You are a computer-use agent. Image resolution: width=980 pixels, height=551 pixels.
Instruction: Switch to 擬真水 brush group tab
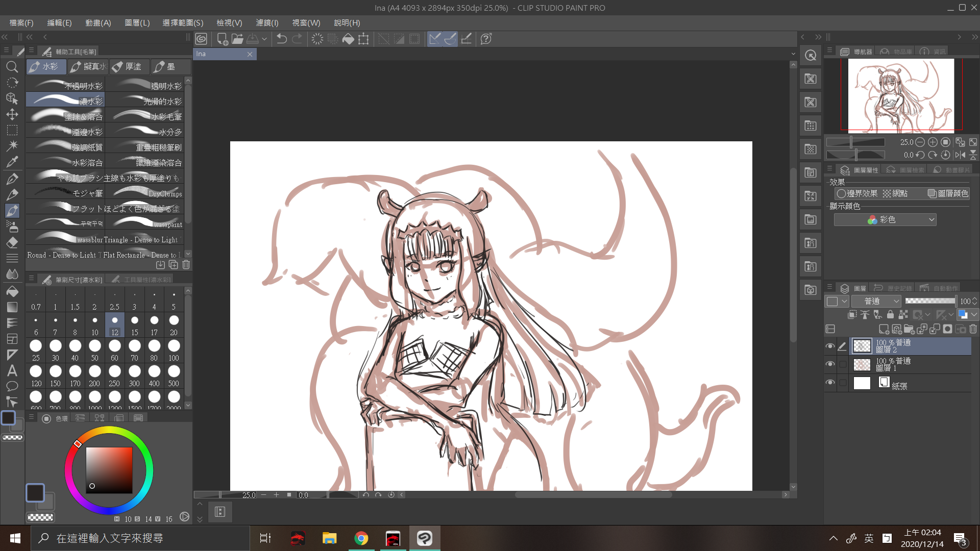[88, 67]
